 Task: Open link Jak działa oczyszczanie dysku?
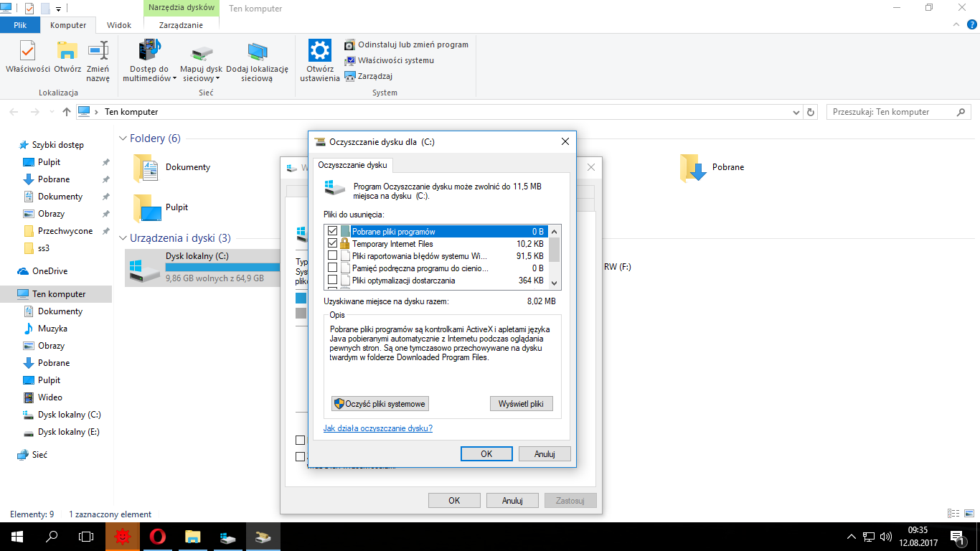[x=378, y=428]
